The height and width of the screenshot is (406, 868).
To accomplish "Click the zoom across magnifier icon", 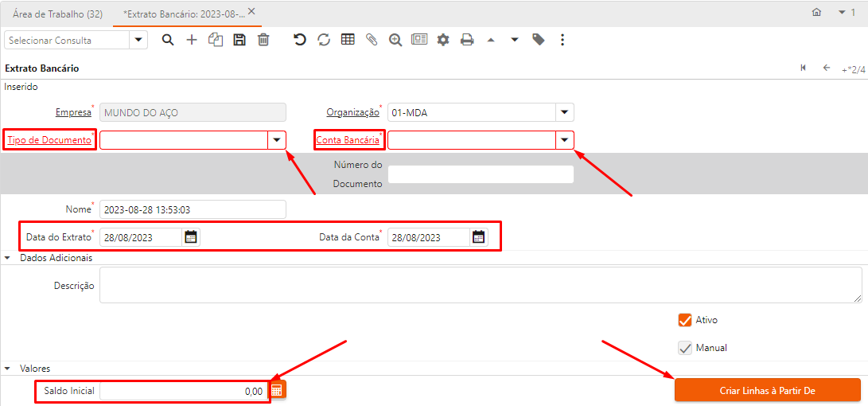I will click(395, 40).
